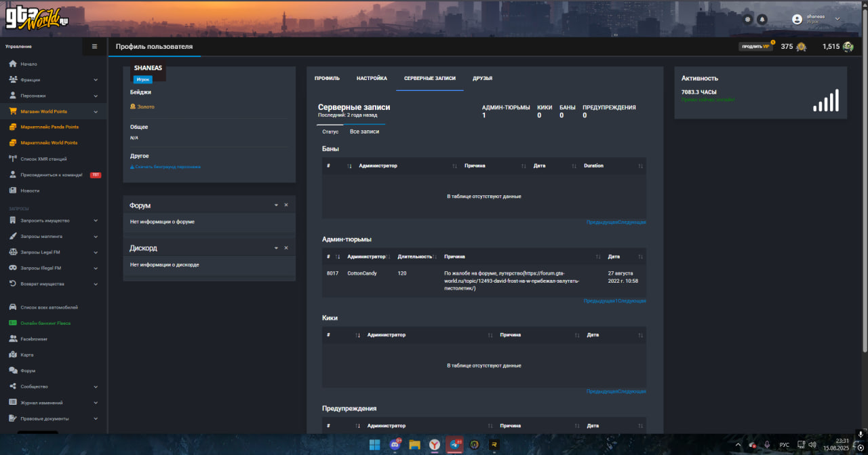Click the Запросы маппинга brush icon
This screenshot has height=455, width=868.
[x=13, y=236]
